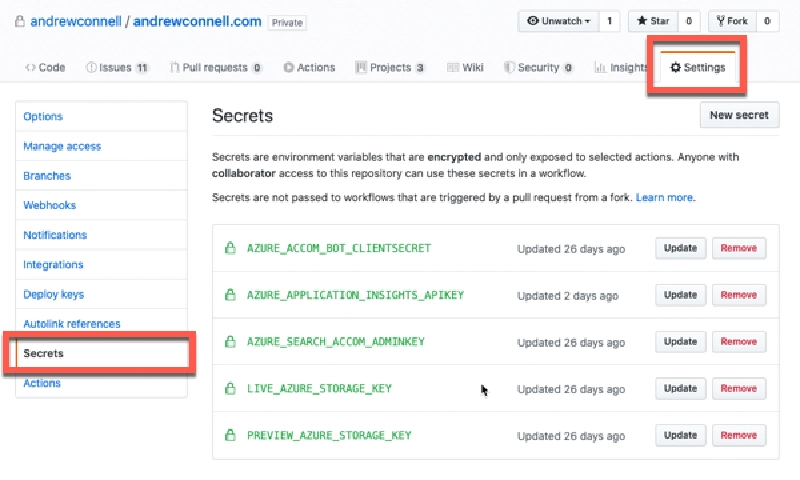Open the Insights tab

(621, 67)
